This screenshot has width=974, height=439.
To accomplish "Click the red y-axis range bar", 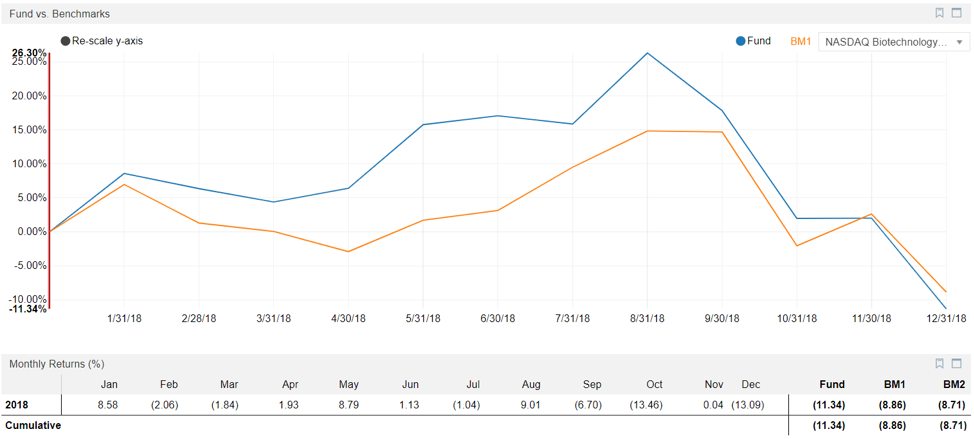I will coord(49,180).
